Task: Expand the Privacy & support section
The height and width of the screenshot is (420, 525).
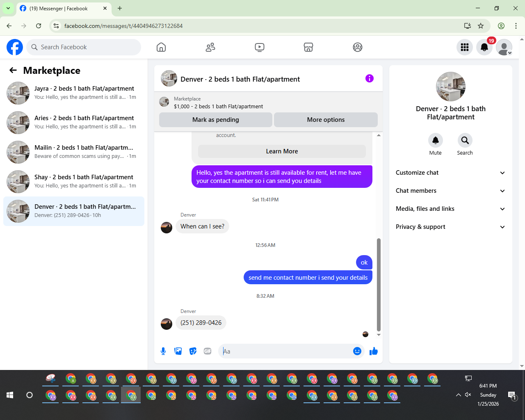Action: click(451, 227)
